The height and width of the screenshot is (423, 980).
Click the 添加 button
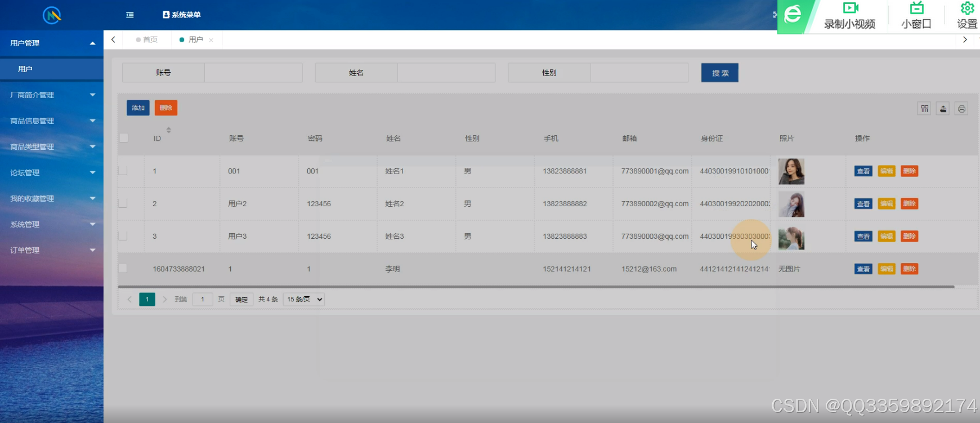point(138,108)
